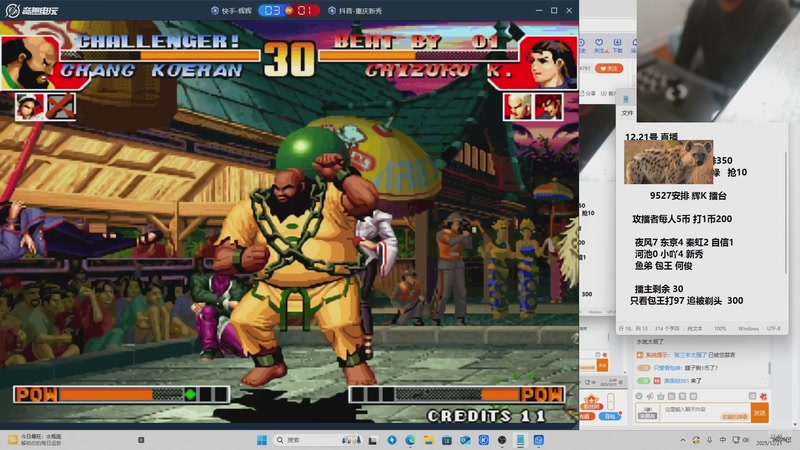Open the Windows line-ending dropdown in Notepad

[x=748, y=329]
